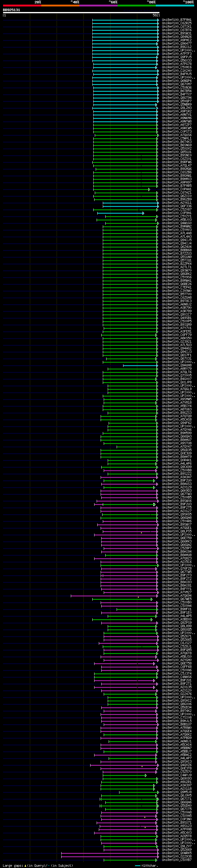
Task: Click the cyan alignment bar for UniRef100_Q6F336
Action: click(131, 206)
